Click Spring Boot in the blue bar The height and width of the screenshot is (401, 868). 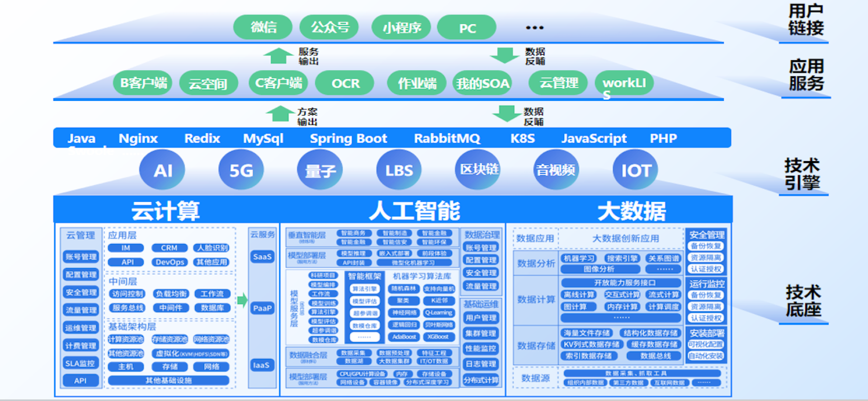pos(348,138)
